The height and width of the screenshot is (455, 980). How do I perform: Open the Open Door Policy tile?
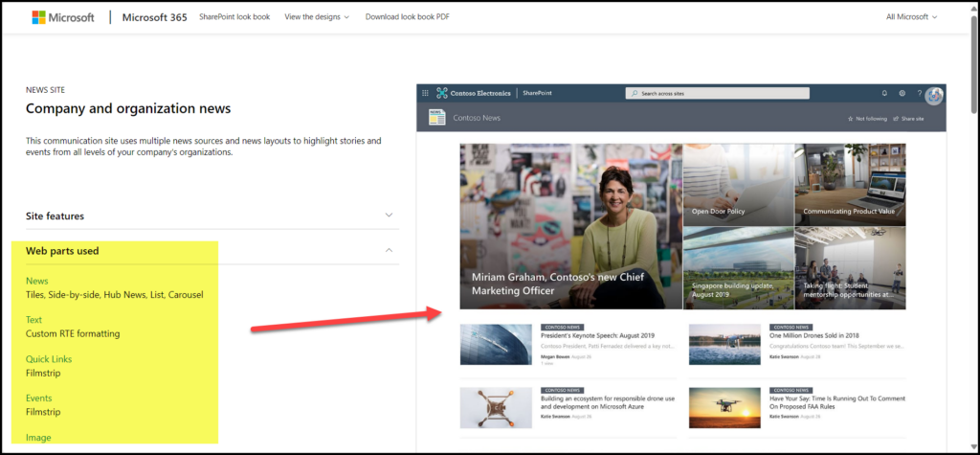[x=738, y=185]
